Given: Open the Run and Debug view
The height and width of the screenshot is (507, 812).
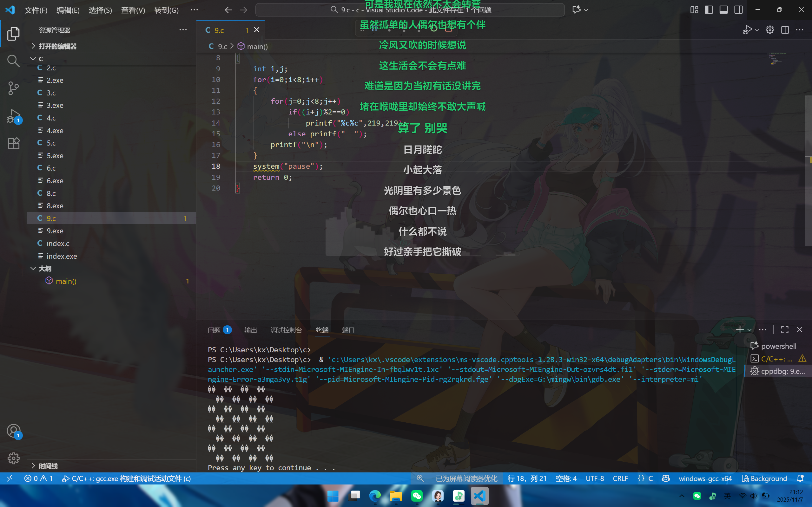Looking at the screenshot, I should (13, 116).
